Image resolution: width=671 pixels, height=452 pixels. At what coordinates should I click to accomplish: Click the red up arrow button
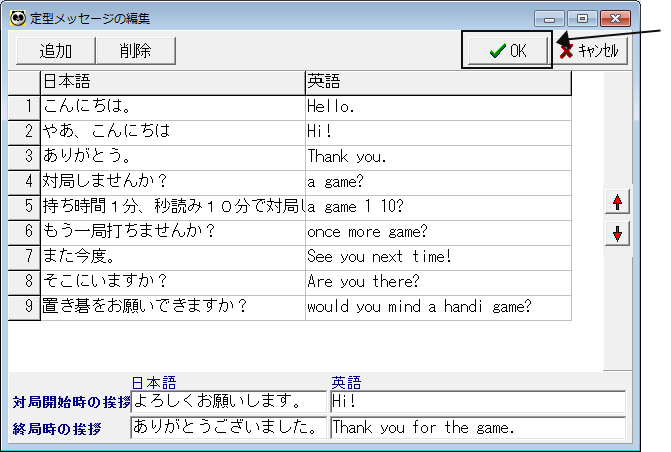tap(618, 203)
